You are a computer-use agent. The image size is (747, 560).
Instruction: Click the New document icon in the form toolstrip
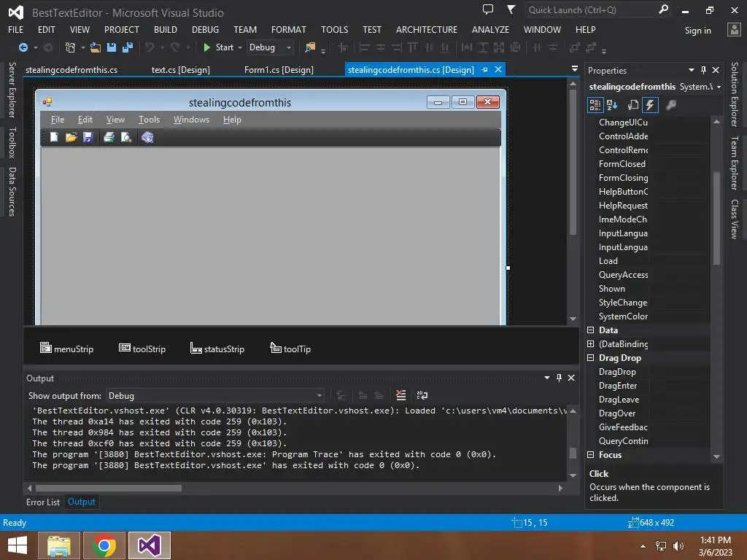(x=54, y=137)
